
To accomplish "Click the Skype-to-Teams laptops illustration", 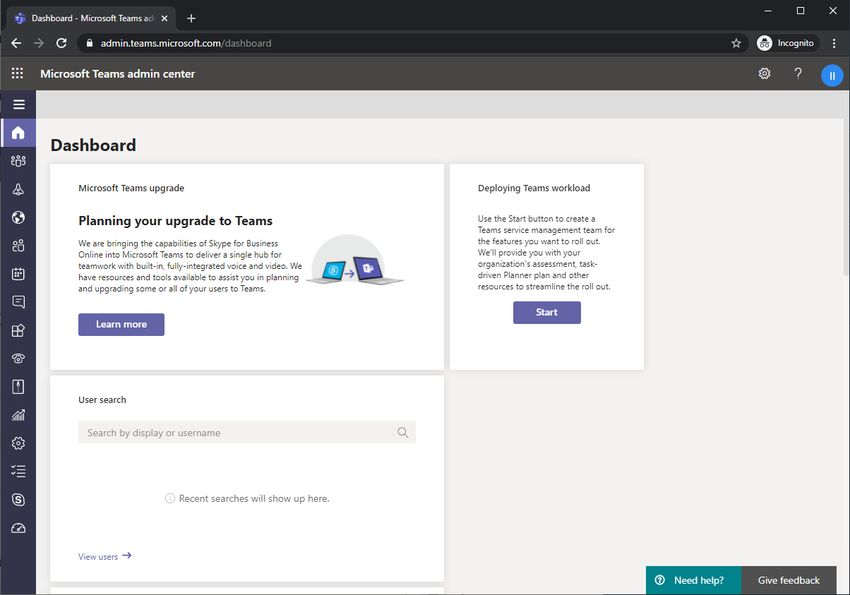I will 355,261.
